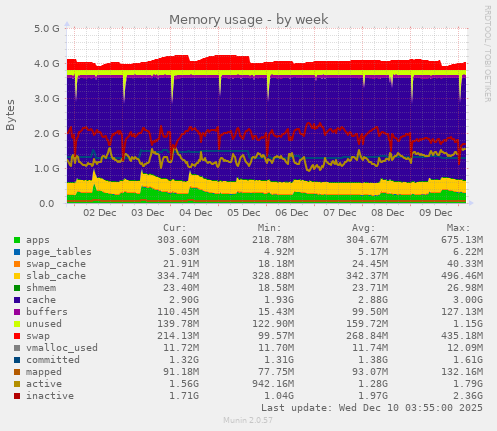
Task: Click the 'buffers' legend label
Action: pos(47,312)
